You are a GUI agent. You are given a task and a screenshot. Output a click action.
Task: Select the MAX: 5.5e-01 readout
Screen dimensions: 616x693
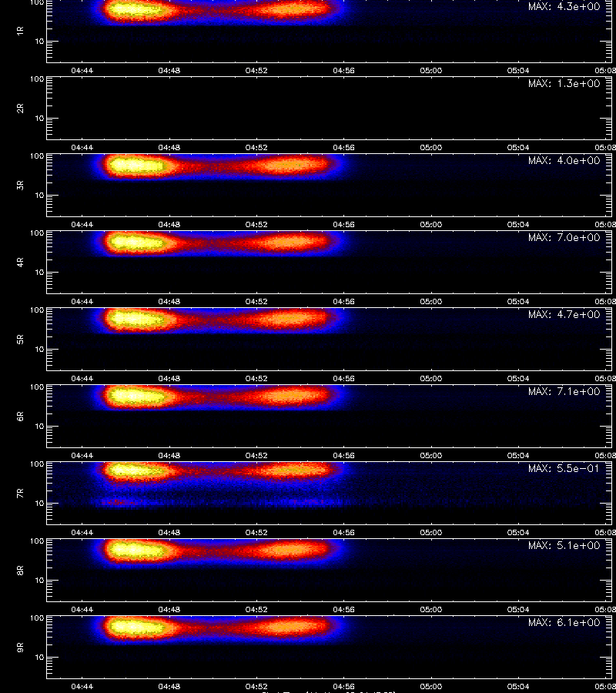(564, 468)
